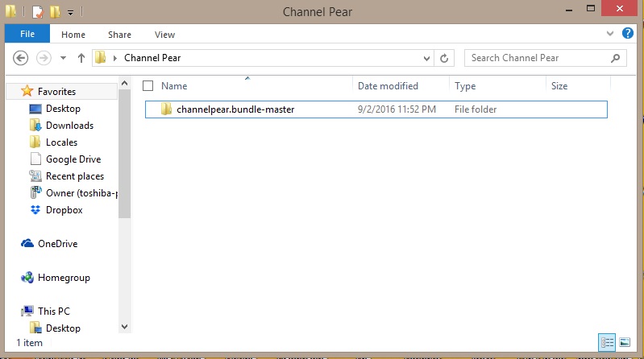Open the recent locations dropdown arrow
The image size is (644, 359).
tap(63, 58)
